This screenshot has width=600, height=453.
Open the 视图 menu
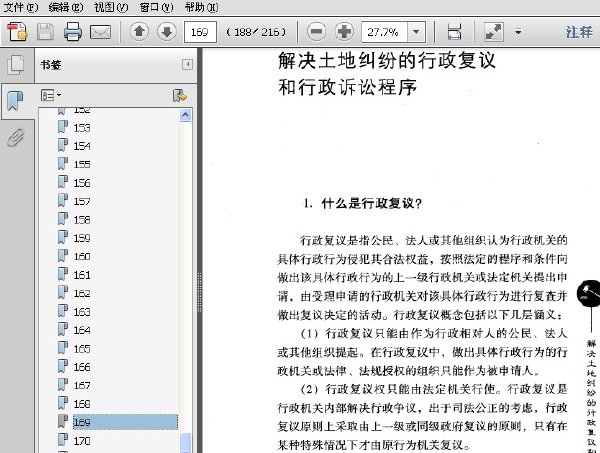coord(111,7)
